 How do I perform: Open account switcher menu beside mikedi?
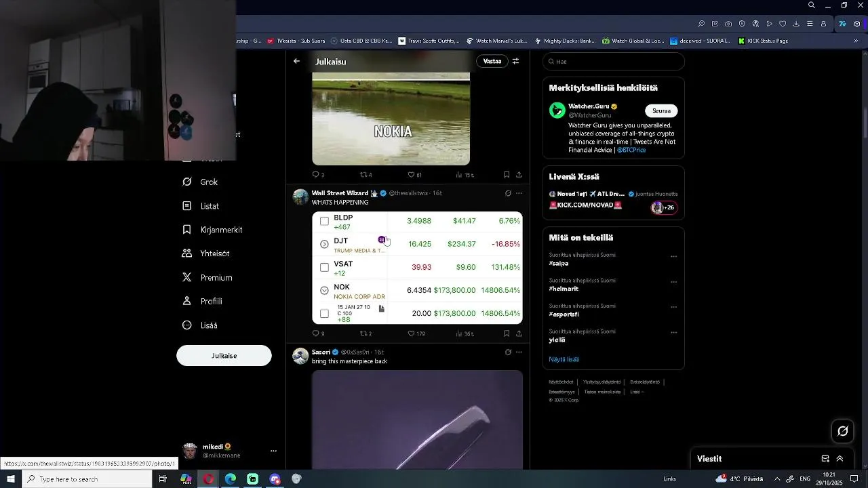pyautogui.click(x=273, y=451)
